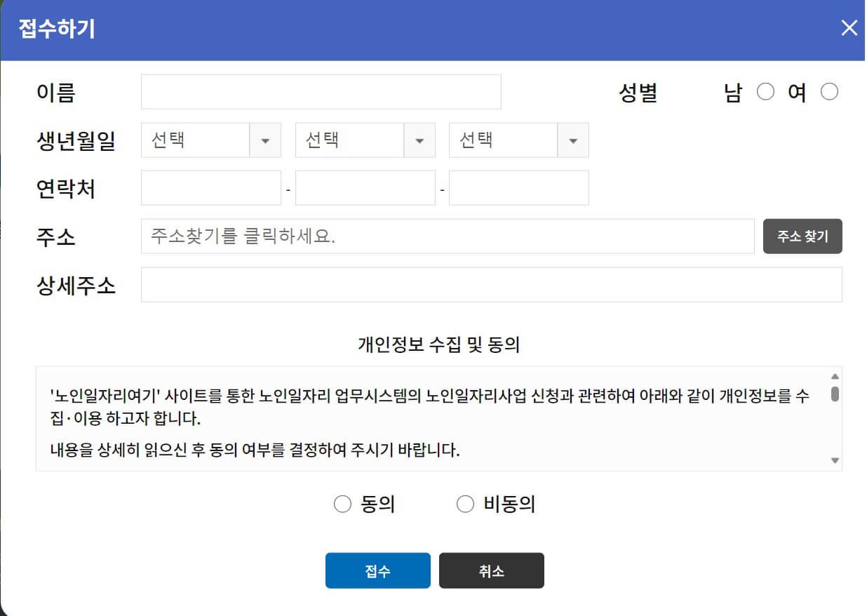Image resolution: width=867 pixels, height=616 pixels.
Task: Click the consent text scrollbar down arrow
Action: pos(835,461)
